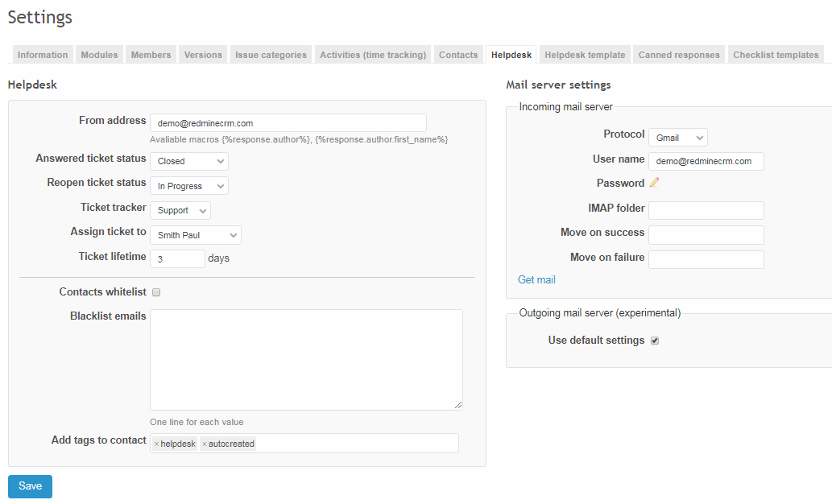Select the Helpdesk template tab
This screenshot has width=832, height=504.
[x=584, y=54]
